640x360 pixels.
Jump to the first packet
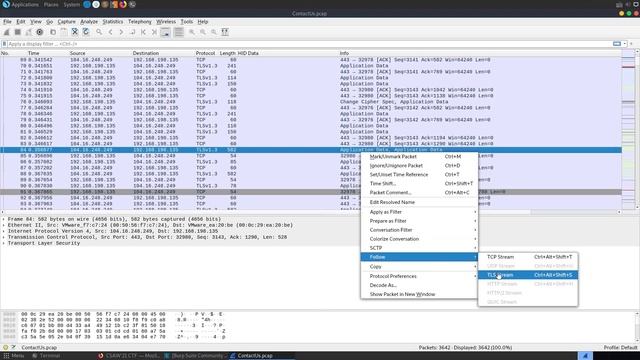(143, 32)
